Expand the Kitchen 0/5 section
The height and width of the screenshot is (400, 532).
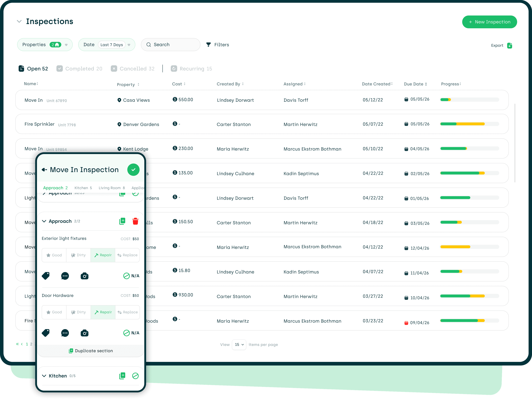44,375
